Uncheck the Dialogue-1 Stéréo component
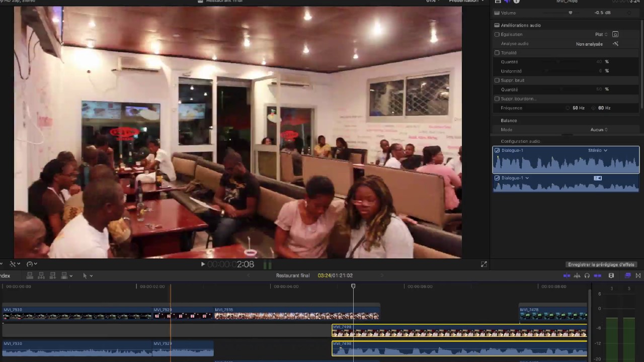The height and width of the screenshot is (362, 644). coord(497,150)
